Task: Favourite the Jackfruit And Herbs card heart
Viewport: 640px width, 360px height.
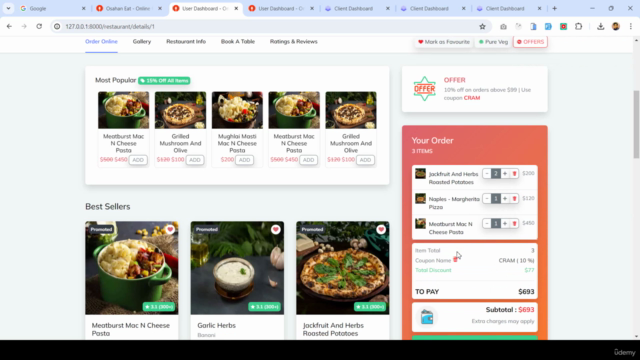Action: [x=381, y=230]
